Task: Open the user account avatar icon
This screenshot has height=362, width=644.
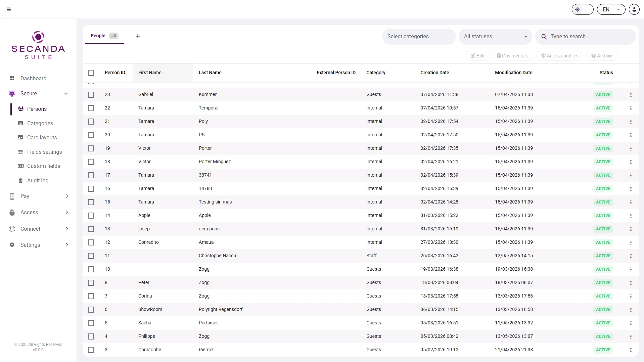Action: coord(634,9)
